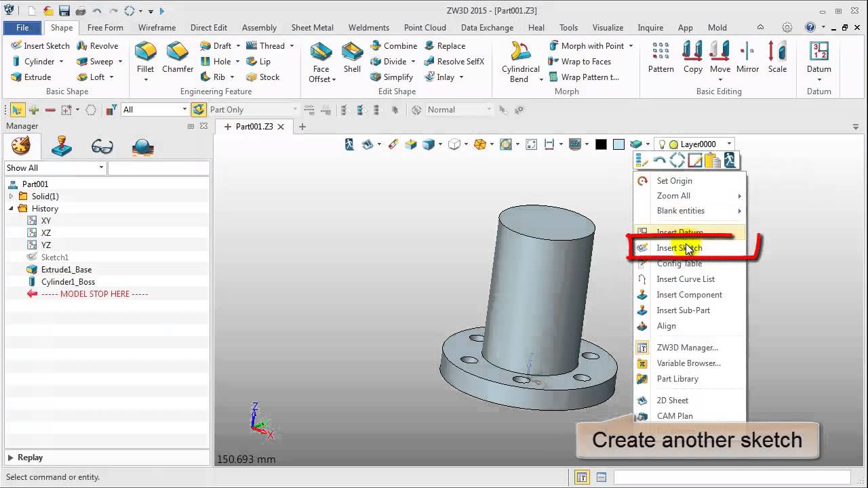The image size is (868, 488).
Task: Open Variable Browser... from context menu
Action: pos(689,363)
